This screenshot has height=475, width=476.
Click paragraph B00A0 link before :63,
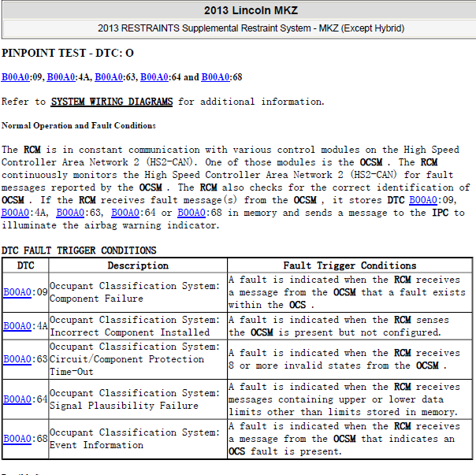click(70, 213)
